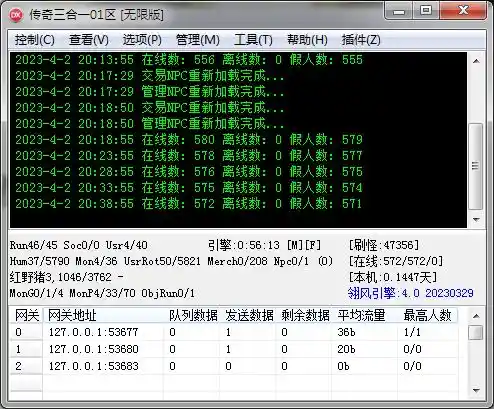Click log line 20:23:55 在线数 578
The height and width of the screenshot is (409, 494).
[x=189, y=156]
